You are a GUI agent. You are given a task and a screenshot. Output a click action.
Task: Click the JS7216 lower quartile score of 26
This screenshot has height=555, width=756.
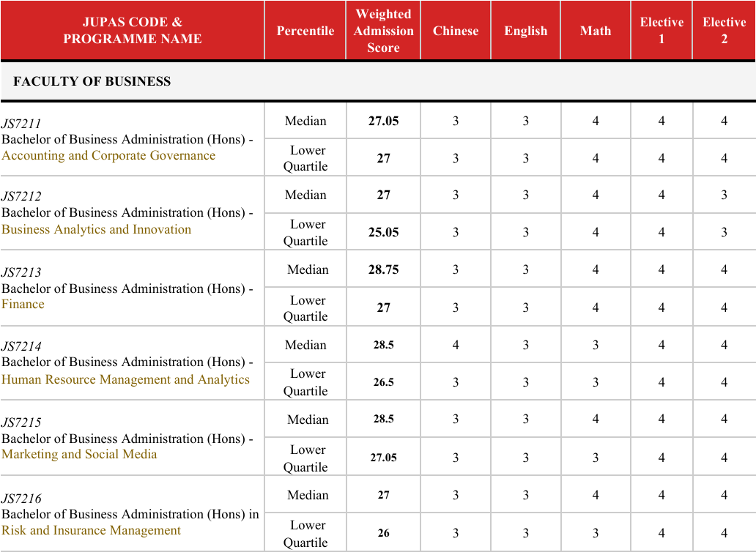coord(383,533)
